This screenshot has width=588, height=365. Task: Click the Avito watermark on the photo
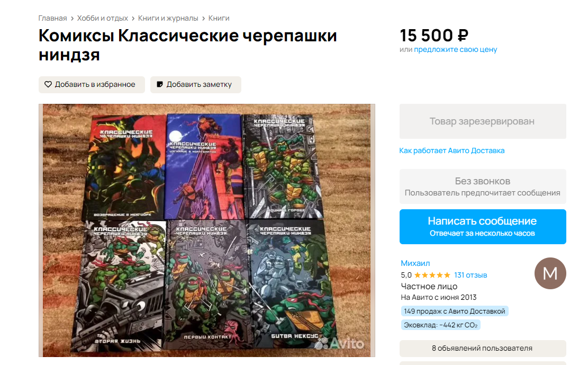pyautogui.click(x=340, y=343)
